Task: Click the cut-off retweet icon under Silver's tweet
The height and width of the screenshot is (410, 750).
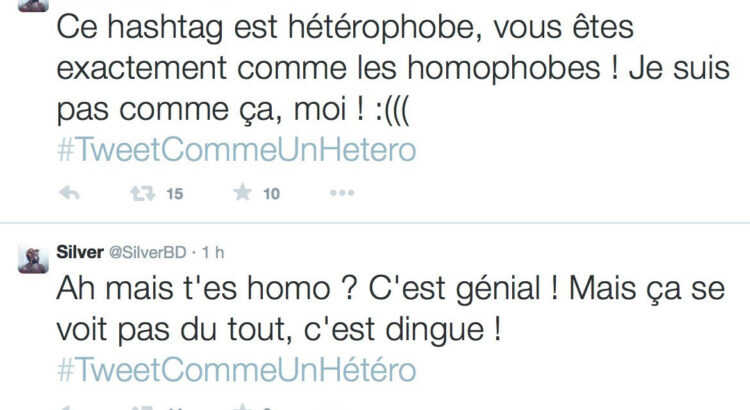Action: (142, 407)
